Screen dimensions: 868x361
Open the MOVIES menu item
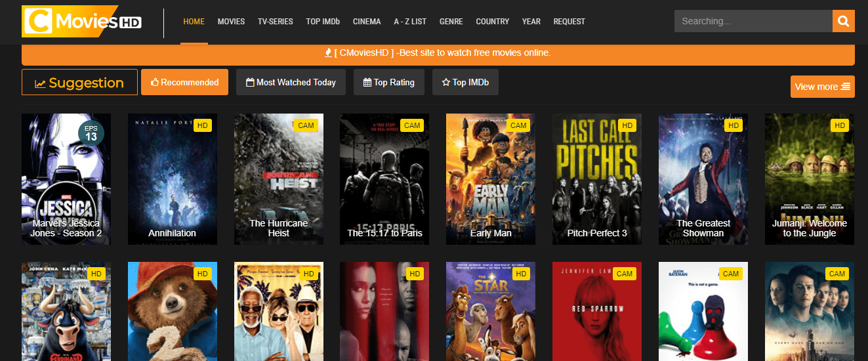231,22
